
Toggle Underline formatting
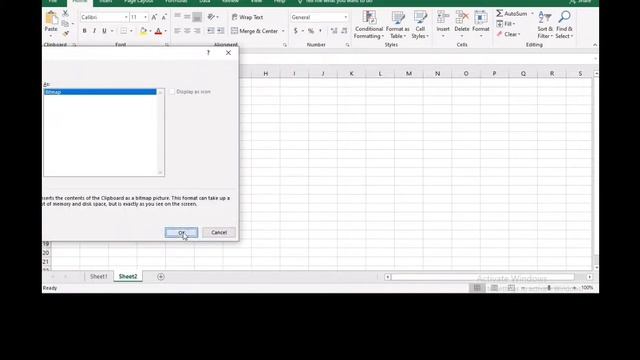[104, 31]
